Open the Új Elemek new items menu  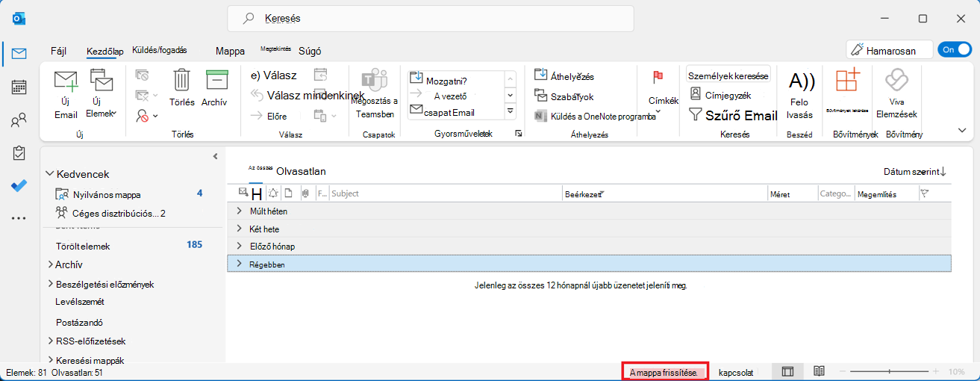(101, 93)
